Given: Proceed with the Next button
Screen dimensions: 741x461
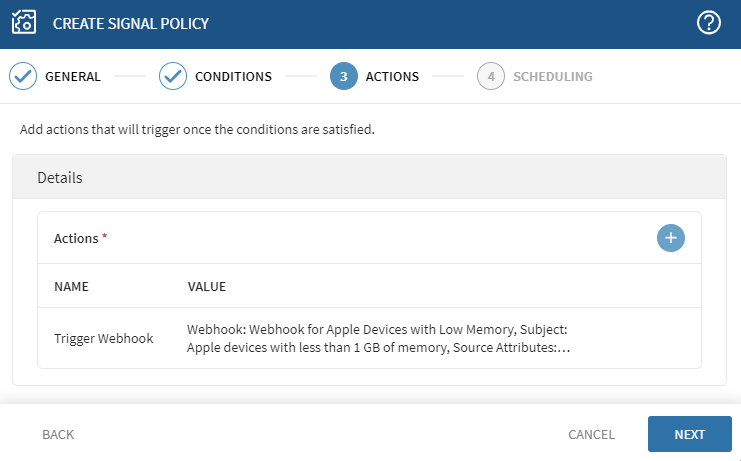Looking at the screenshot, I should pyautogui.click(x=689, y=434).
